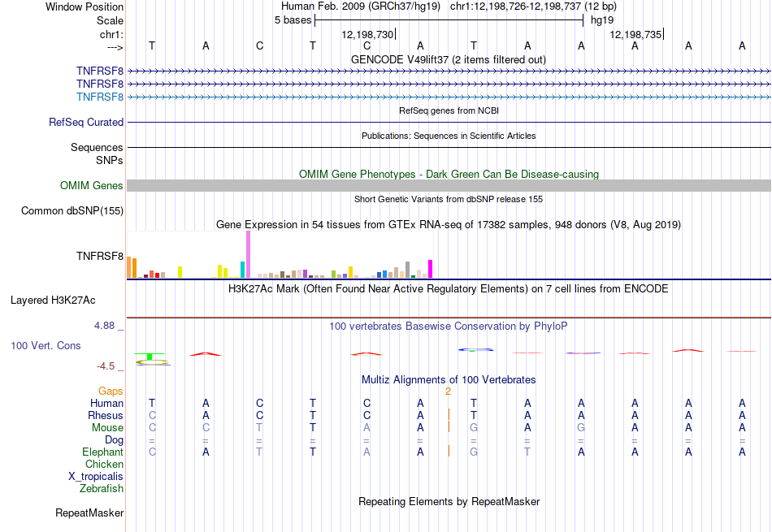
Task: Click the Human Feb. 2009 (GRCh37/hg19) text
Action: (x=360, y=6)
